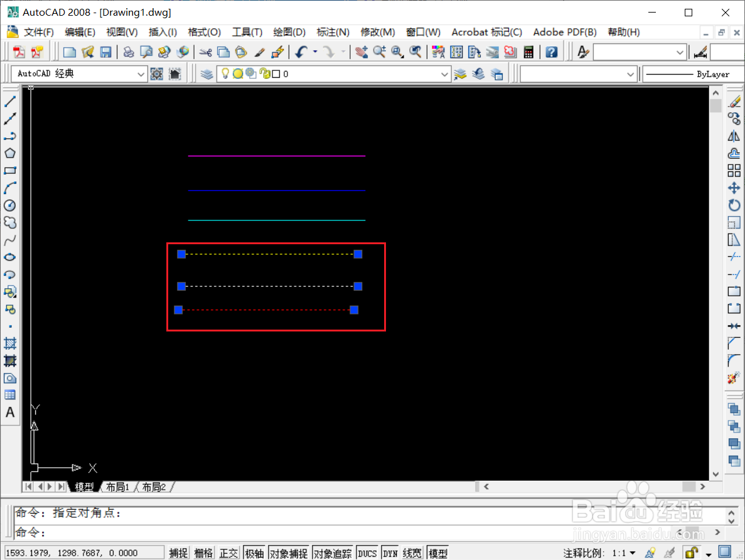
Task: Click the Erase tool
Action: (x=734, y=102)
